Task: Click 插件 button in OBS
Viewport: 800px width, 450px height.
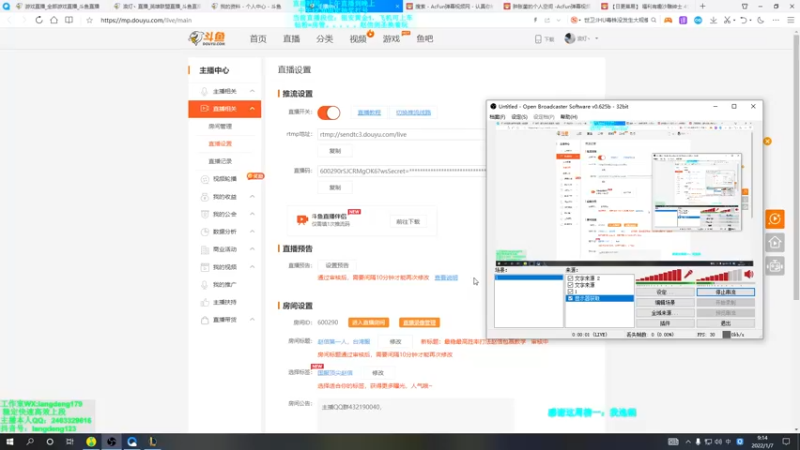Action: click(665, 323)
